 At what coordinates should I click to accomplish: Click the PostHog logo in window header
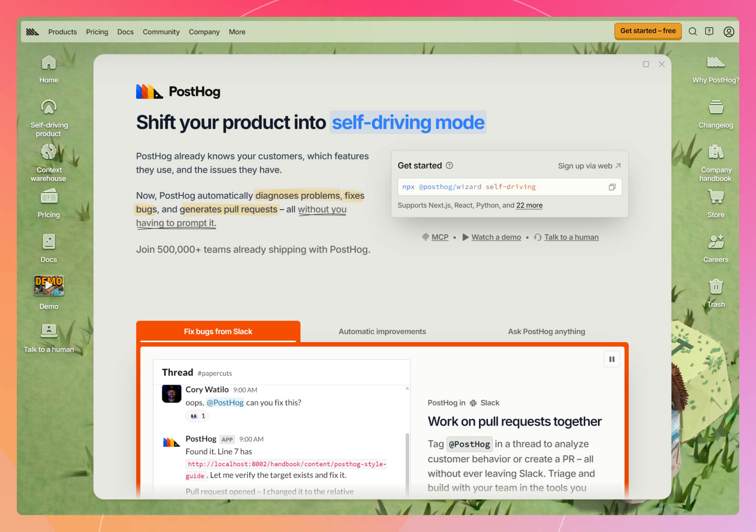tap(178, 91)
